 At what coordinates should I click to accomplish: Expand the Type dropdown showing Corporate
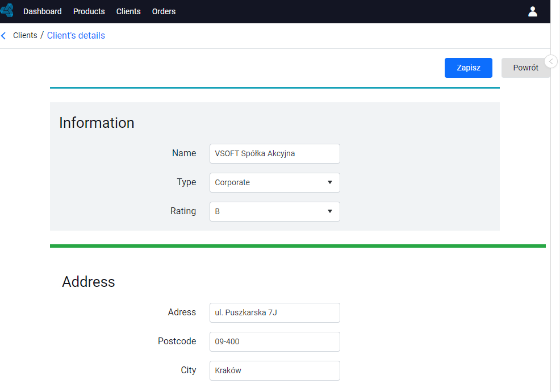[x=275, y=182]
